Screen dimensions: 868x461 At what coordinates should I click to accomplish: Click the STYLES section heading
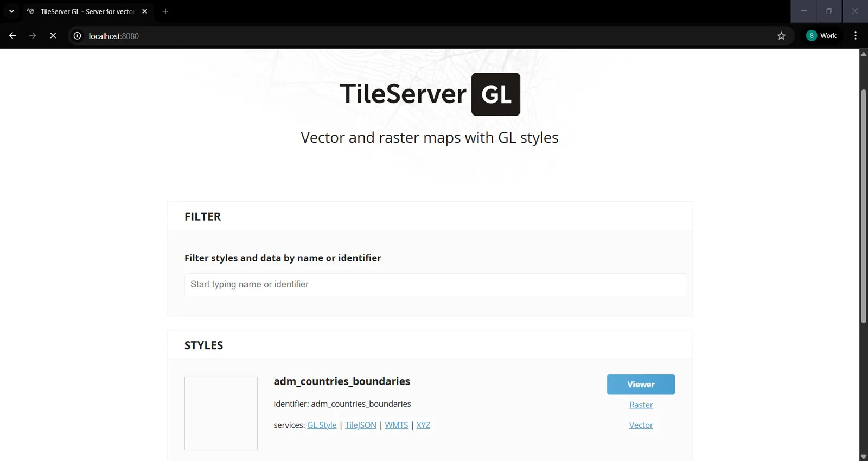[203, 345]
